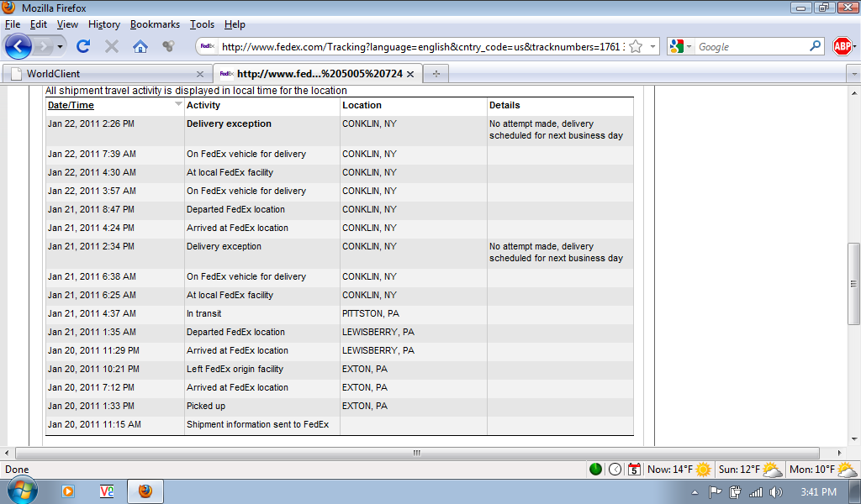The width and height of the screenshot is (861, 504).
Task: Click the vertical scrollbar up arrow
Action: pyautogui.click(x=854, y=93)
